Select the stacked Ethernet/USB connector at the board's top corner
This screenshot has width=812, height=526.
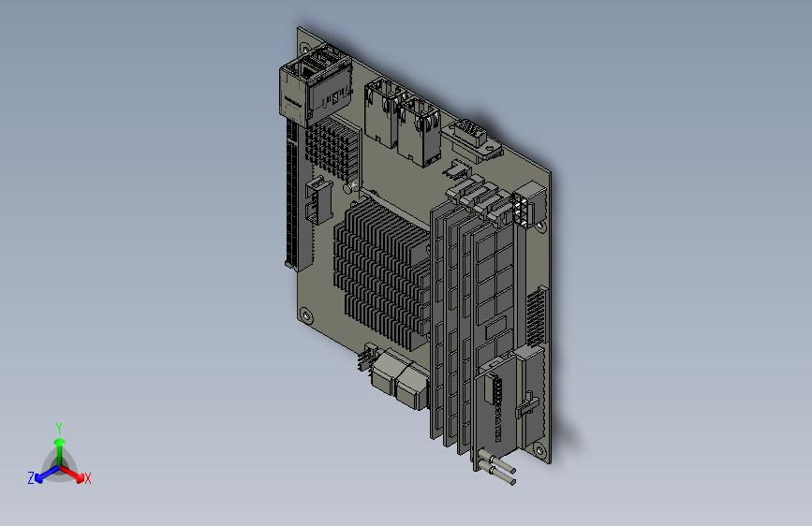click(x=315, y=85)
